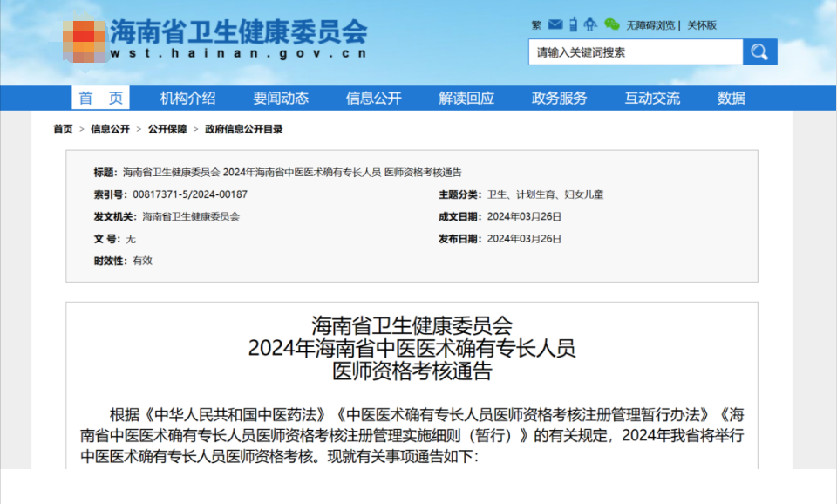Viewport: 837px width, 504px height.
Task: Switch to 关怀版 care mode
Action: point(702,25)
